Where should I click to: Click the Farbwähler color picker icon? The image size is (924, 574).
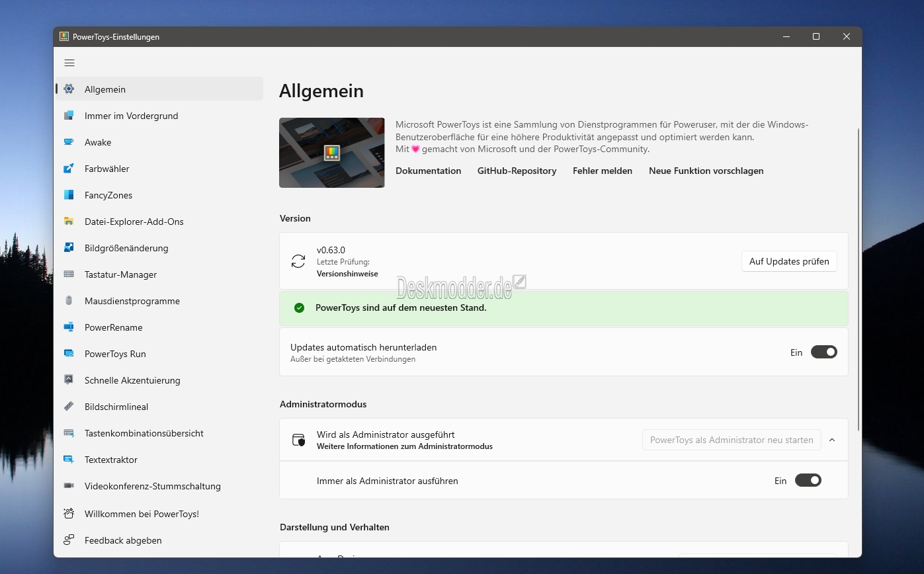click(69, 169)
